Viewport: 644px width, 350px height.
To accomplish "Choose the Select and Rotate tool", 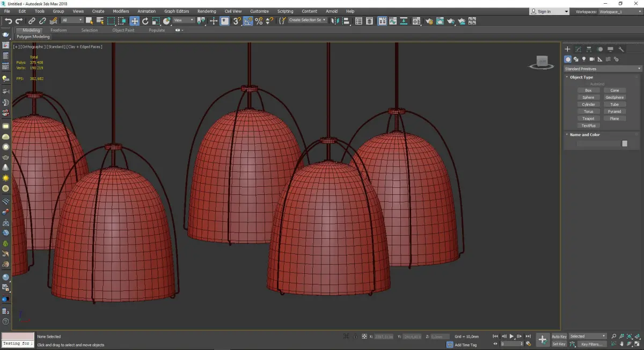I will [x=145, y=21].
